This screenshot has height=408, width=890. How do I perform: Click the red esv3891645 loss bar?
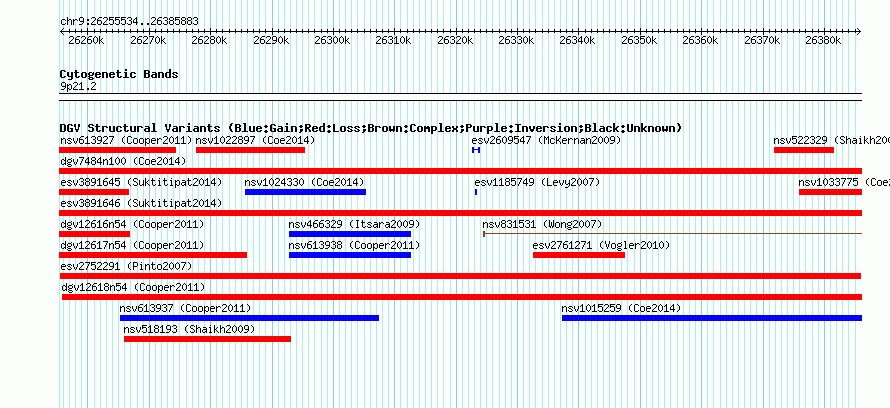pos(94,192)
